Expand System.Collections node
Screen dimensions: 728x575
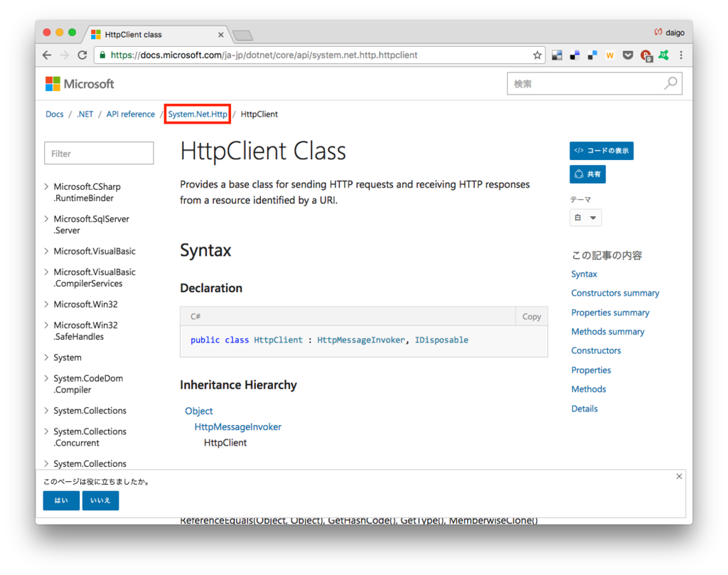[46, 411]
